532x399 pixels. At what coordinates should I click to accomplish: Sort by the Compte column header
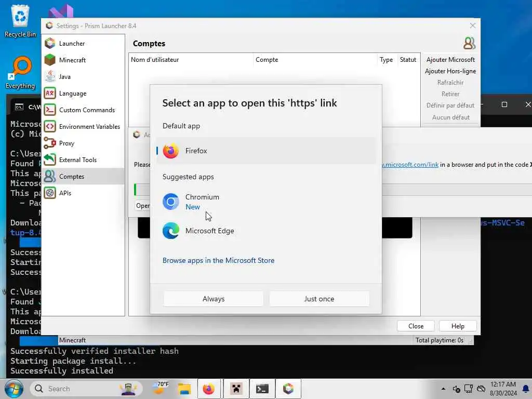click(315, 60)
